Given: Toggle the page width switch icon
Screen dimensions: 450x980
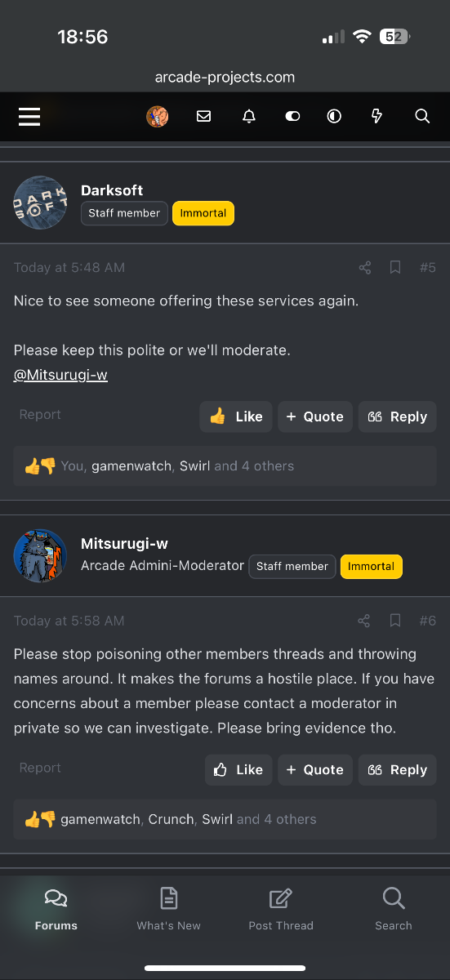Looking at the screenshot, I should point(292,117).
